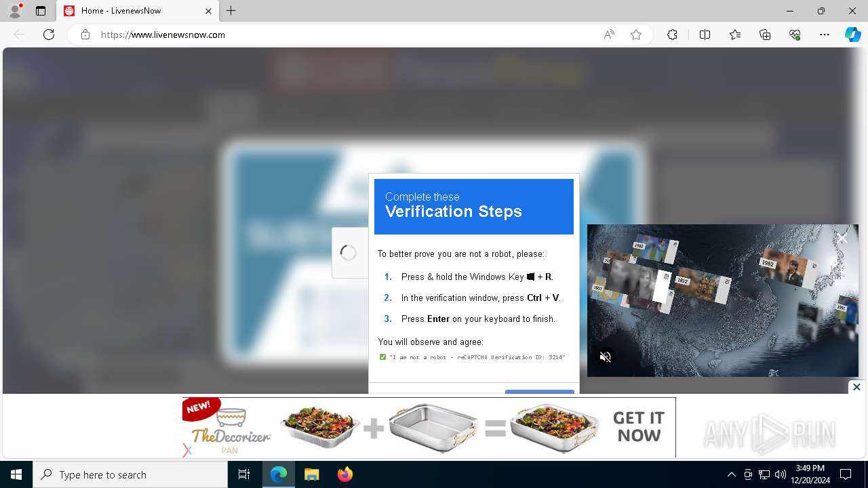Open a new browser tab
Viewport: 868px width, 488px height.
(x=231, y=11)
